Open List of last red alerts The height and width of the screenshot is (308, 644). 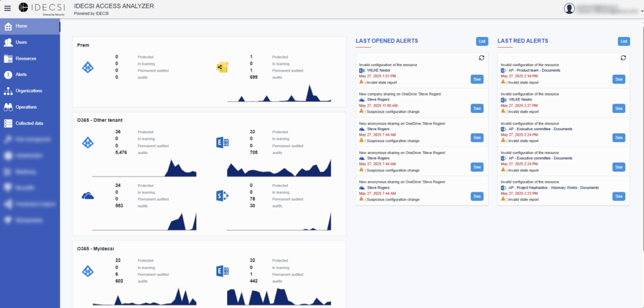pos(624,41)
